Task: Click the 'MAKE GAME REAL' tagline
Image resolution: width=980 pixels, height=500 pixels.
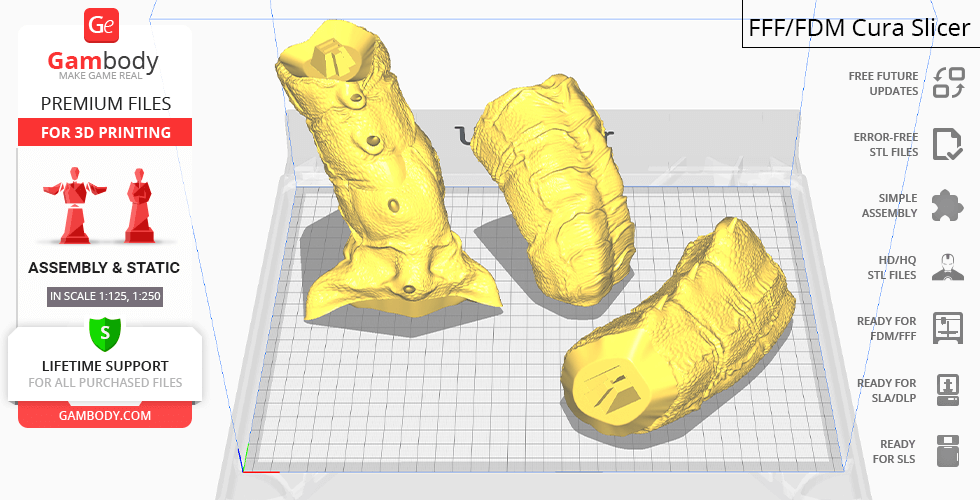Action: point(101,76)
